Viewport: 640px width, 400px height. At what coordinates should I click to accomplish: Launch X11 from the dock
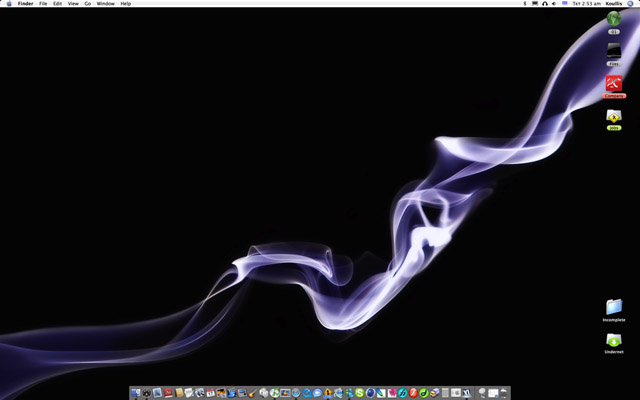pyautogui.click(x=467, y=393)
